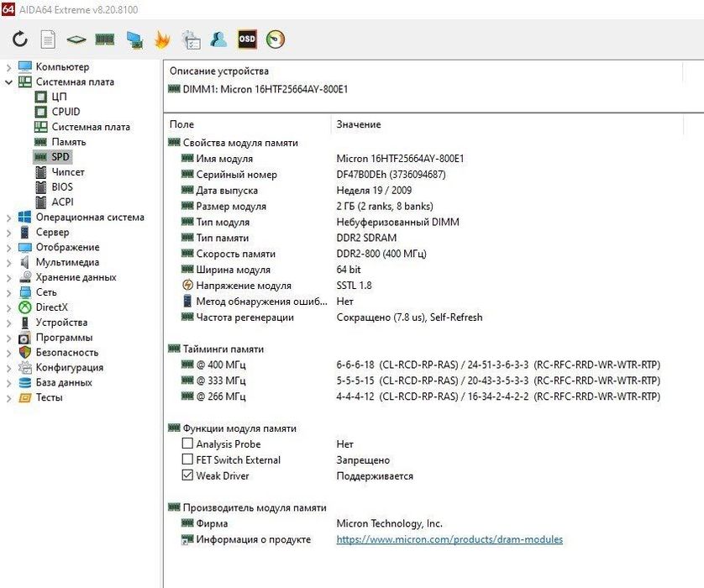Screen dimensions: 704x588
Task: Click the DirectX Xbox icon
Action: click(24, 307)
